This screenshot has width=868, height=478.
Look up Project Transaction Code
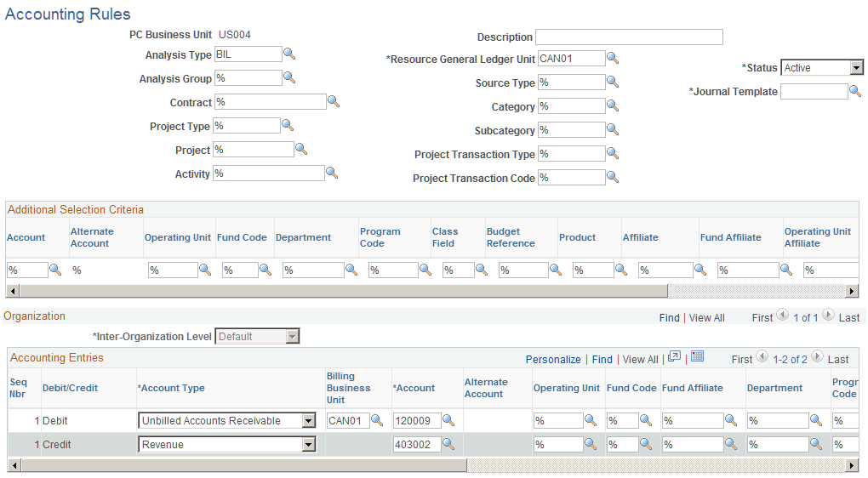(x=612, y=177)
